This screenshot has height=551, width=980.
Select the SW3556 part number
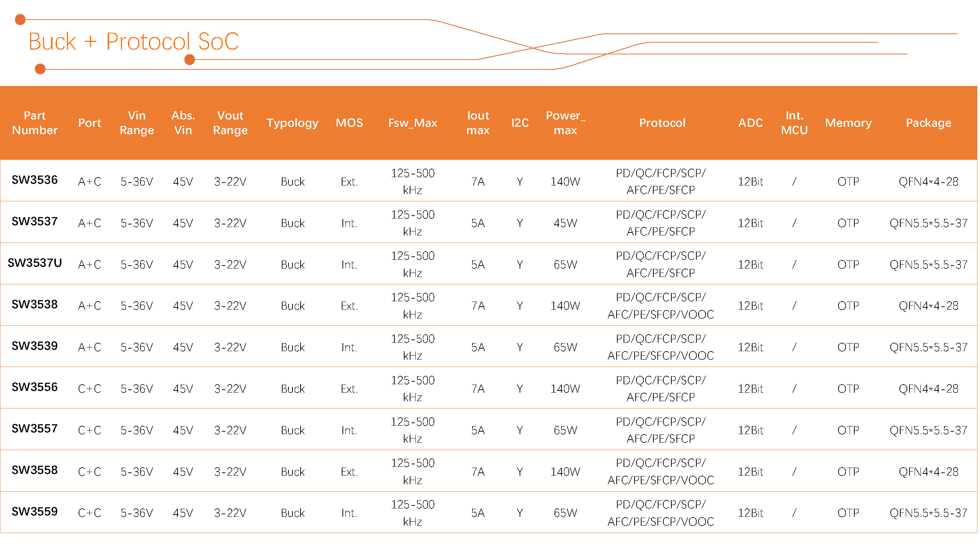[35, 388]
